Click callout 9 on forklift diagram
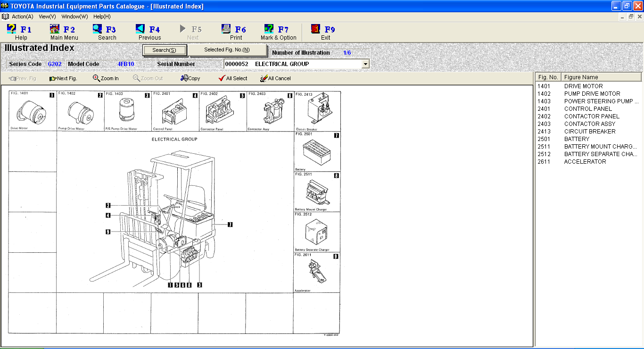The height and width of the screenshot is (349, 644). click(x=108, y=232)
